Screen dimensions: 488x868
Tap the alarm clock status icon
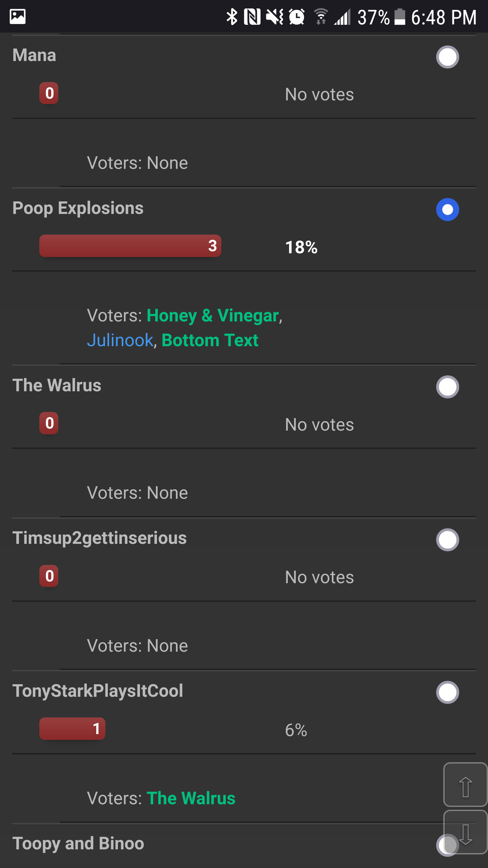(297, 17)
